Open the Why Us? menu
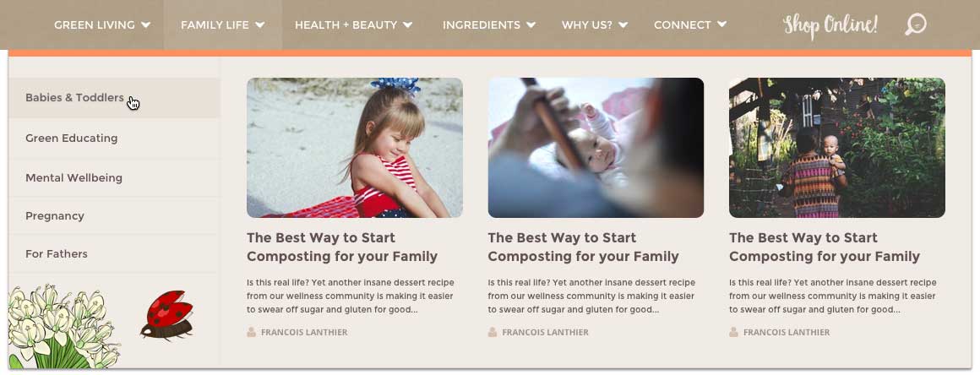Viewport: 980px width, 375px height. coord(595,25)
